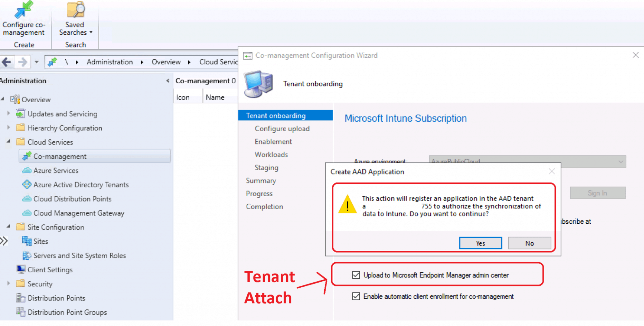Click the back navigation arrow
Screen dimensions: 644x326
(x=6, y=62)
